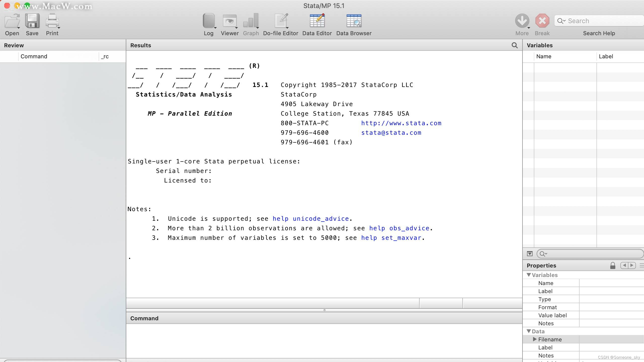Viewport: 644px width, 362px height.
Task: Click the Variables panel filter search field
Action: click(590, 254)
